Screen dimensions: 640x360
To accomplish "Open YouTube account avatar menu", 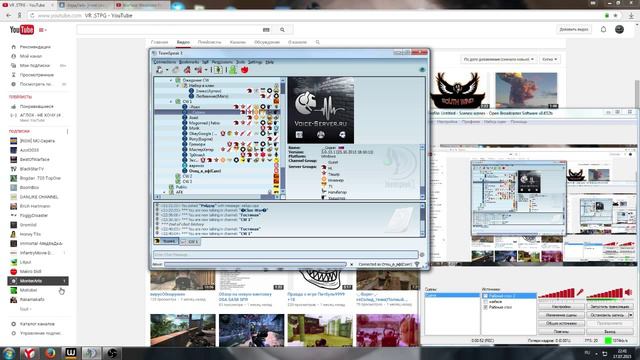I will pyautogui.click(x=619, y=29).
